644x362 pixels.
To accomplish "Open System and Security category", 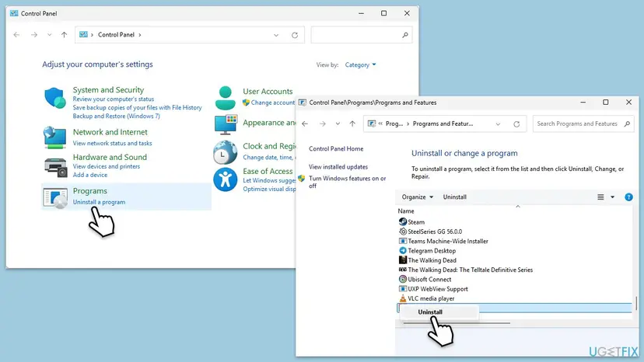I will pyautogui.click(x=108, y=89).
